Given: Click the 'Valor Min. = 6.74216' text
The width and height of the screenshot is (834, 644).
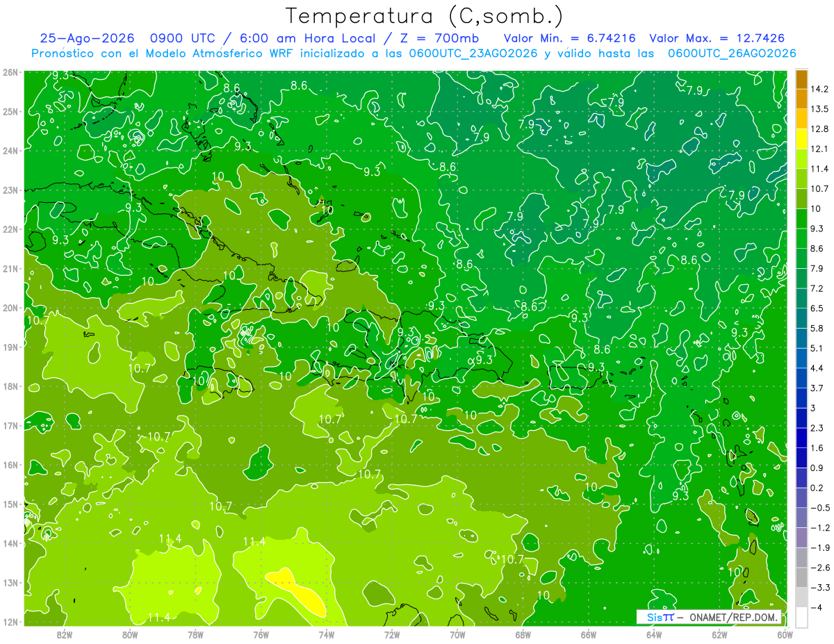Looking at the screenshot, I should coord(570,38).
